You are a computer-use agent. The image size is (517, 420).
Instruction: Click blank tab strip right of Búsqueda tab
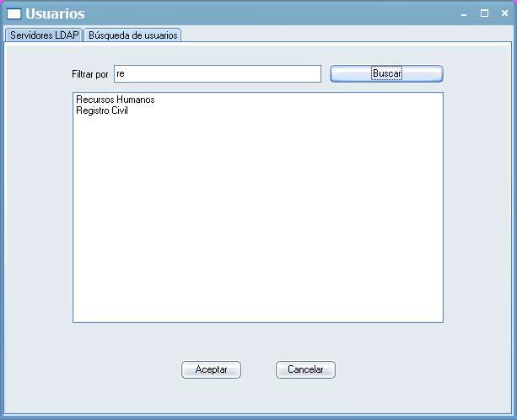(337, 35)
